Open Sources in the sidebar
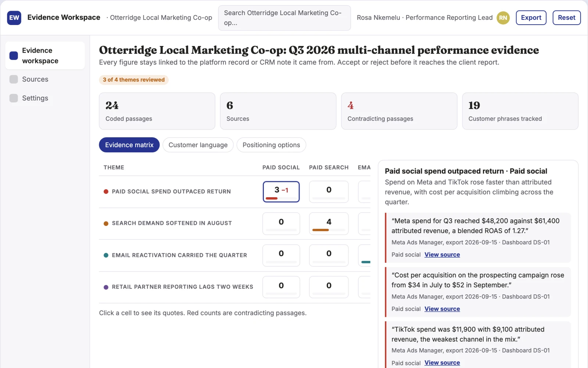 pyautogui.click(x=45, y=79)
